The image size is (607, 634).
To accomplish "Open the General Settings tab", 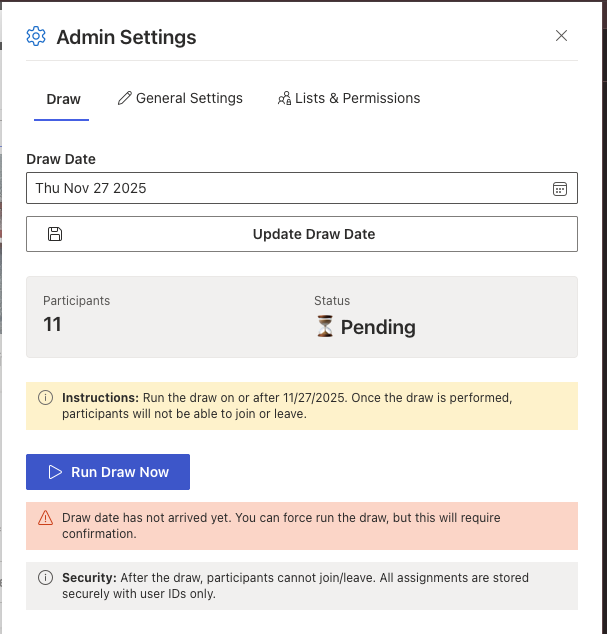I will coord(189,98).
